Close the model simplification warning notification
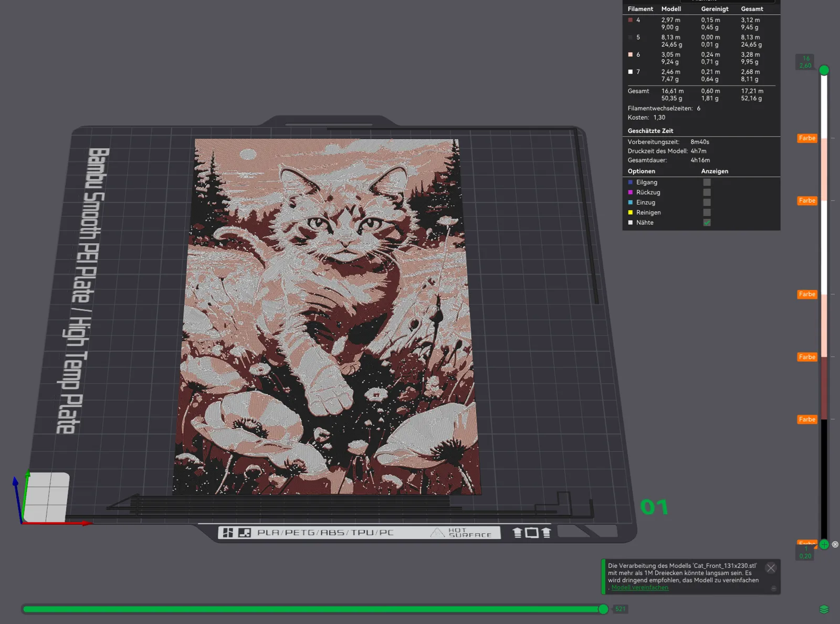Screen dimensions: 840x624 771,568
